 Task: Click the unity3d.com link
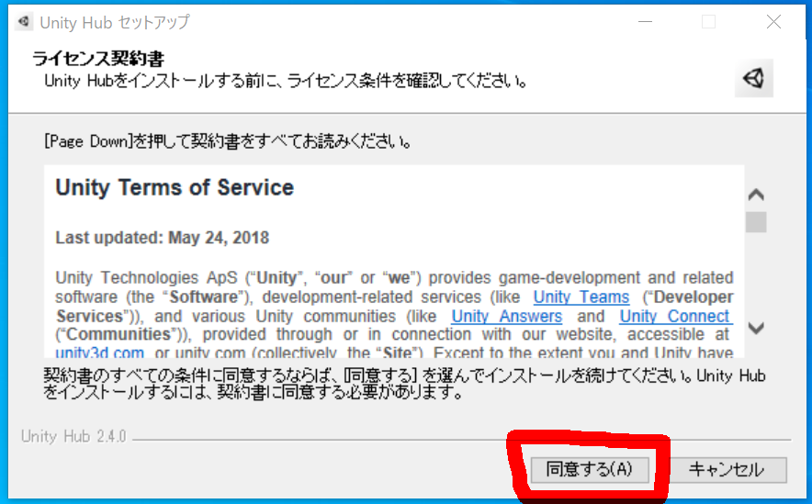tap(100, 353)
